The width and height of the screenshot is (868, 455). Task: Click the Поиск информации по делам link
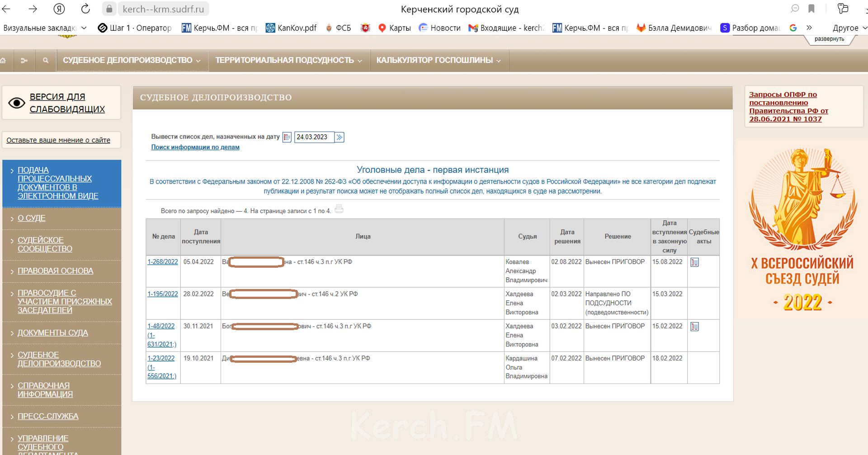click(x=195, y=147)
